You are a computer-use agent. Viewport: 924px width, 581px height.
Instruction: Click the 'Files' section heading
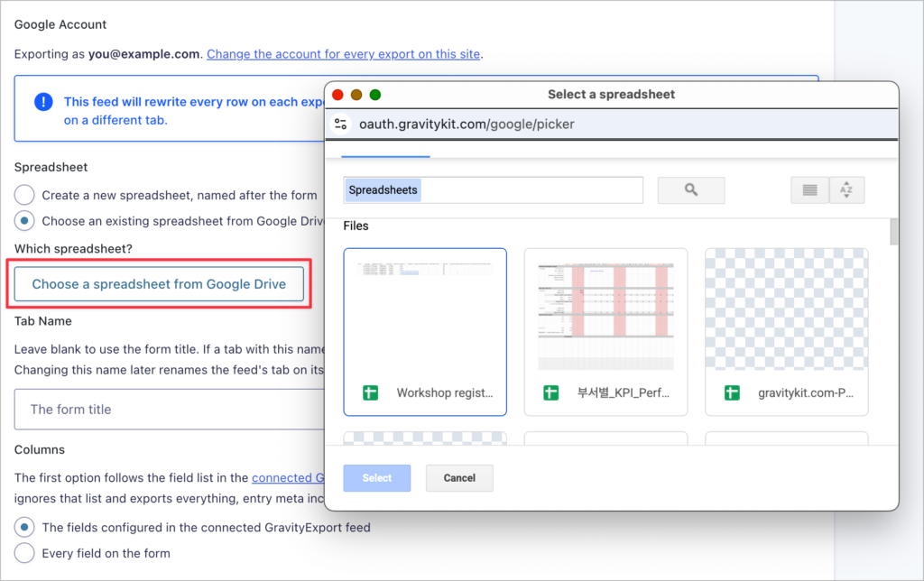(x=356, y=226)
